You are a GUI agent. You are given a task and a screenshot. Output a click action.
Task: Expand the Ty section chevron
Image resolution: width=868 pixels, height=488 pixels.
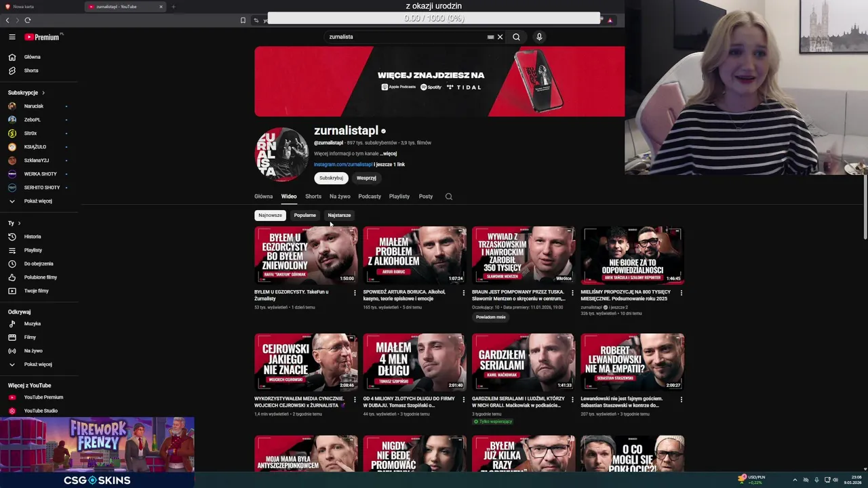19,223
